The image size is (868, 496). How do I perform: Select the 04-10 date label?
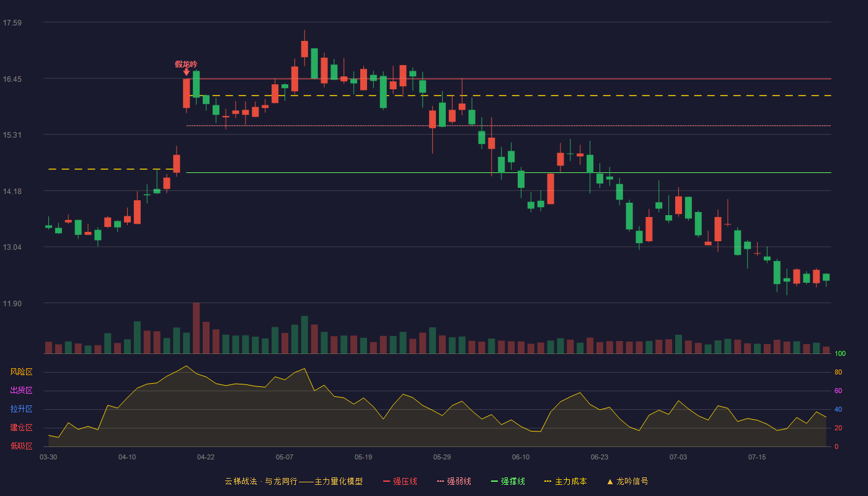point(127,457)
